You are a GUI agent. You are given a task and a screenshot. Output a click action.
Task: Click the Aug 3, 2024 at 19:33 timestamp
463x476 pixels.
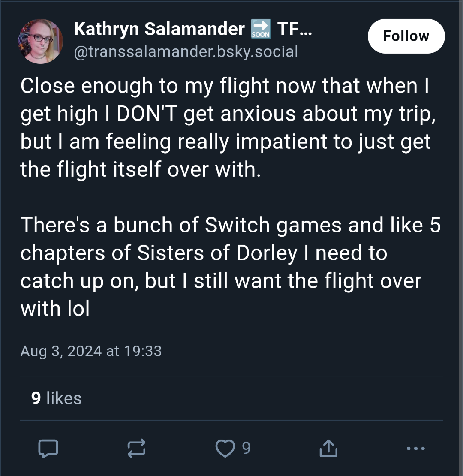point(91,351)
